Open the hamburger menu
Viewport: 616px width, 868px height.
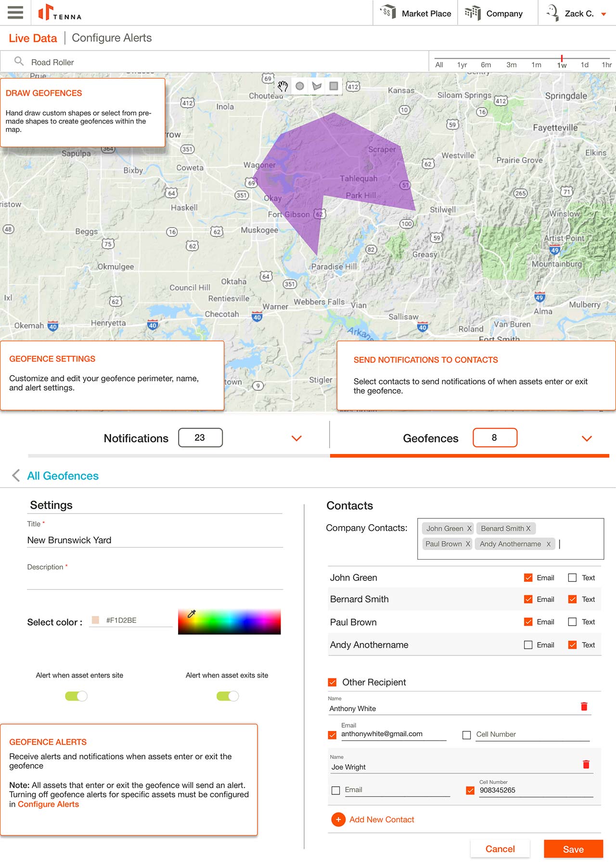point(15,13)
